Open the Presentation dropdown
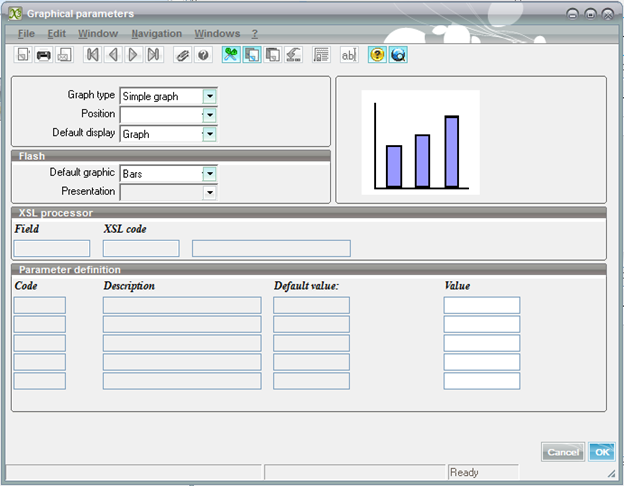This screenshot has height=486, width=624. click(x=210, y=193)
